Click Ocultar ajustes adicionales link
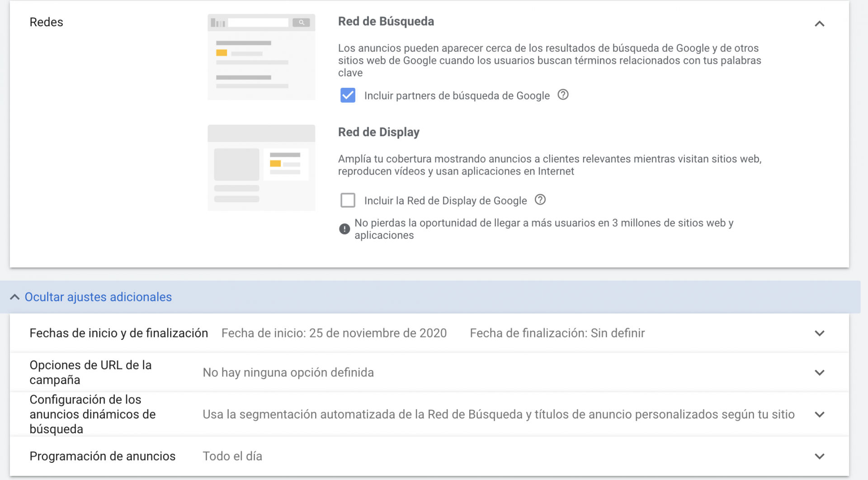Viewport: 868px width, 480px height. click(x=98, y=297)
